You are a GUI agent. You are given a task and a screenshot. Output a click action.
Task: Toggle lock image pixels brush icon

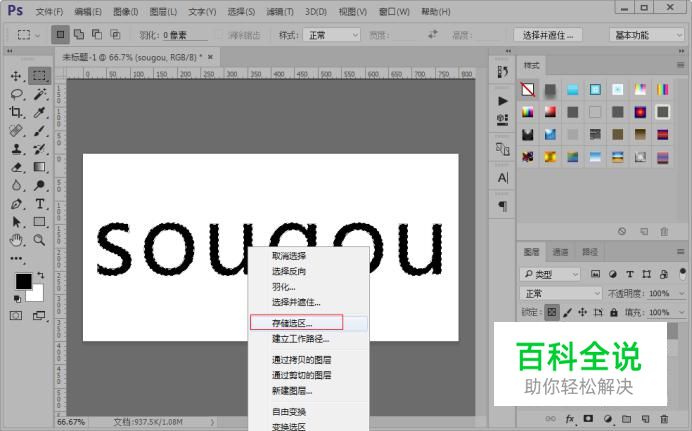tap(568, 312)
